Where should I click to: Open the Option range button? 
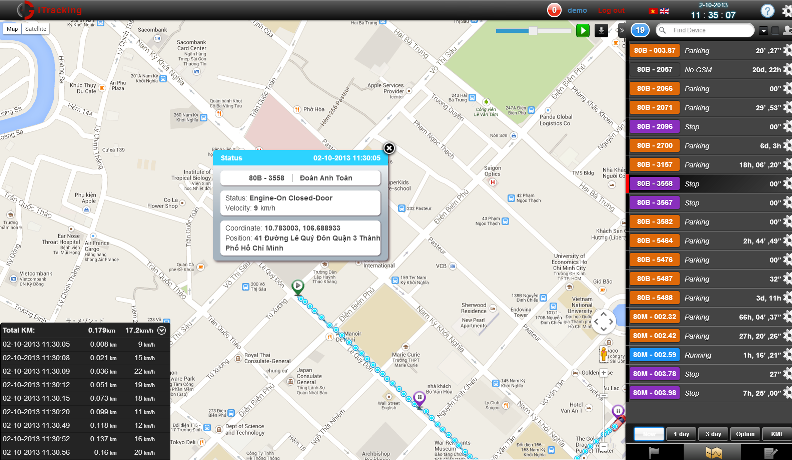745,434
